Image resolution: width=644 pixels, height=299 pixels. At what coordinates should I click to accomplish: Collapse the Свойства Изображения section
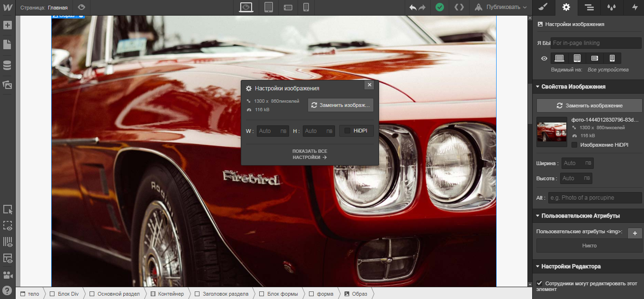pyautogui.click(x=588, y=87)
